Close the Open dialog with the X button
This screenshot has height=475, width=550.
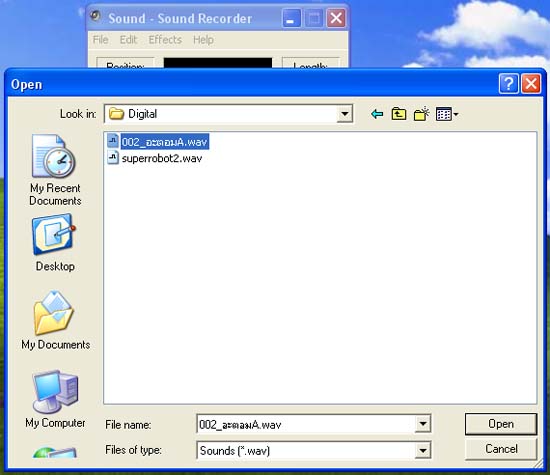(x=531, y=84)
